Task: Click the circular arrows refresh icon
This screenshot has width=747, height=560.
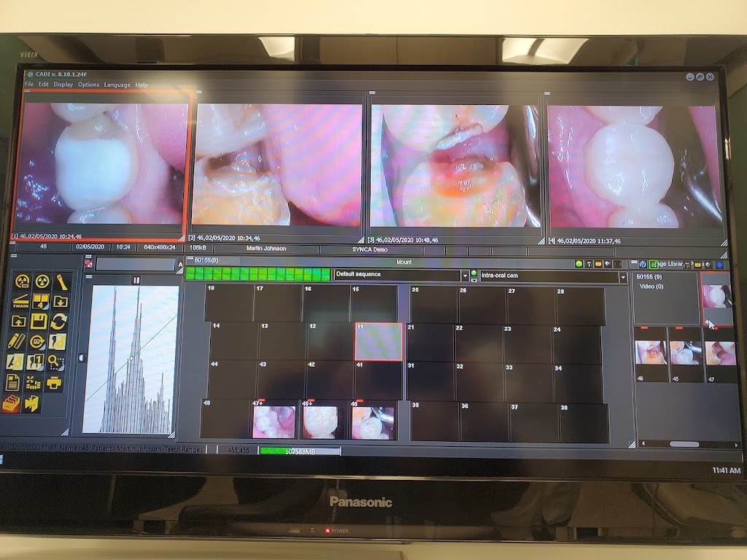Action: 58,322
